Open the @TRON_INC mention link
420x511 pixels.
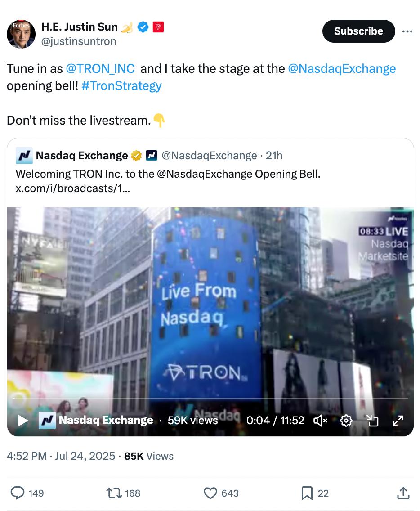[x=100, y=69]
